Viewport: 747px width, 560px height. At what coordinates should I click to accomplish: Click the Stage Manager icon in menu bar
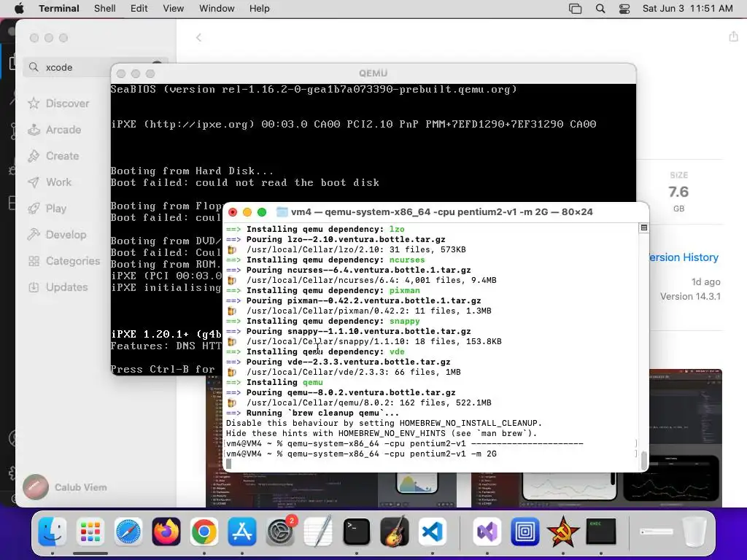coord(576,9)
